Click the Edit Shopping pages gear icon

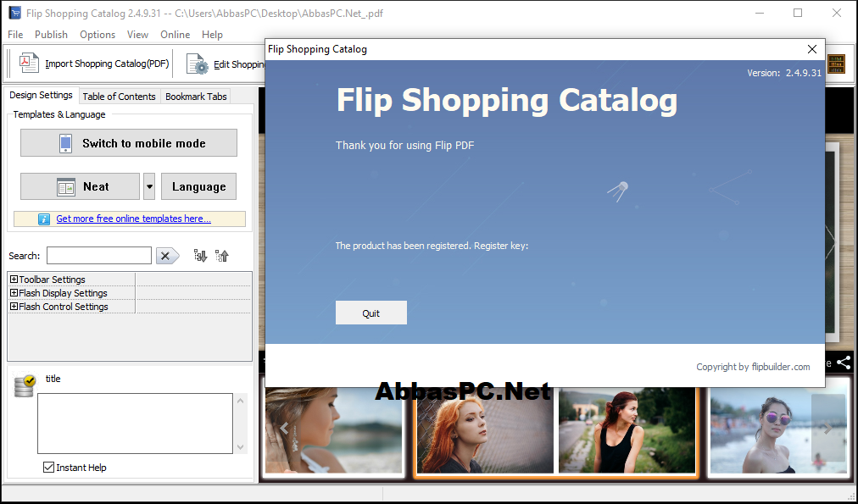197,64
